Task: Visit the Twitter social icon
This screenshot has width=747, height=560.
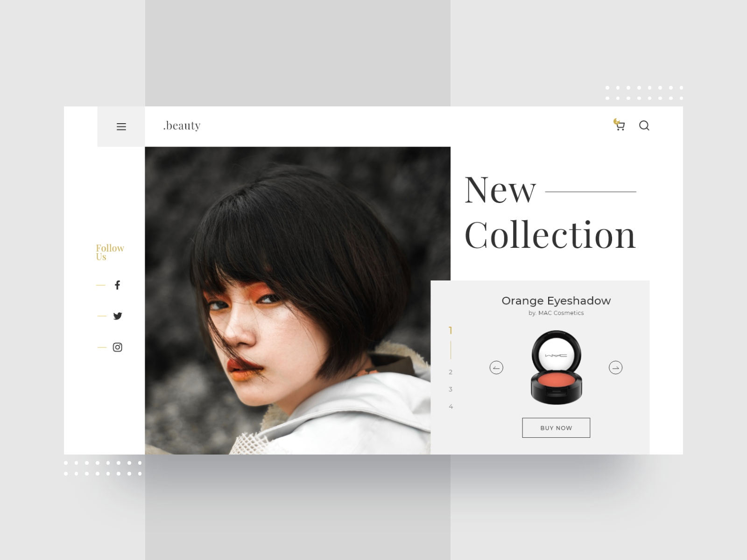Action: [118, 316]
